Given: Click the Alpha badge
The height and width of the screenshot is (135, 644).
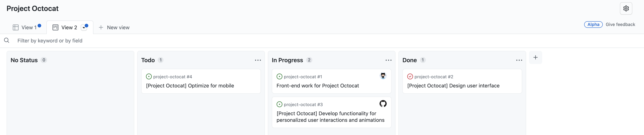Looking at the screenshot, I should pos(593,24).
